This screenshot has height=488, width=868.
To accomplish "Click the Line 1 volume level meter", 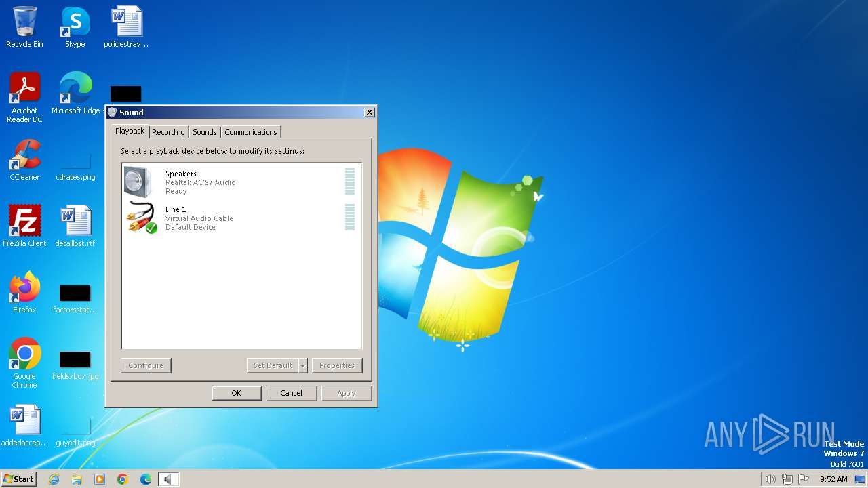I will point(350,218).
